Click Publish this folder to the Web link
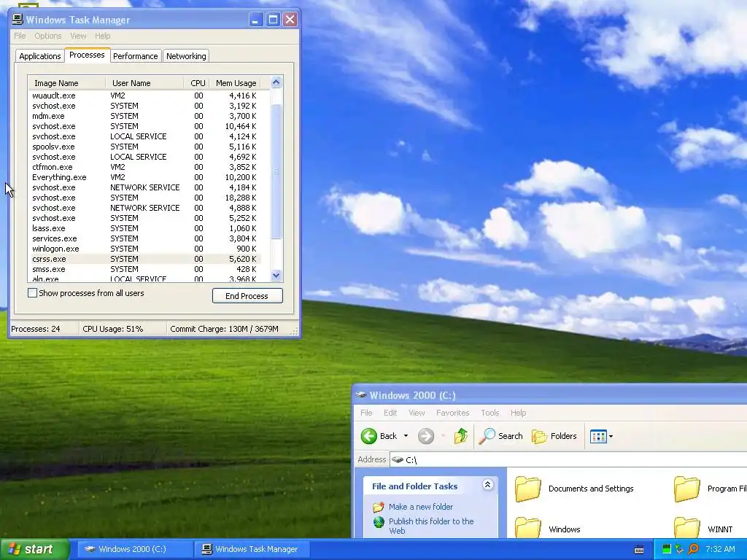Screen dimensions: 747x560 tap(431, 526)
